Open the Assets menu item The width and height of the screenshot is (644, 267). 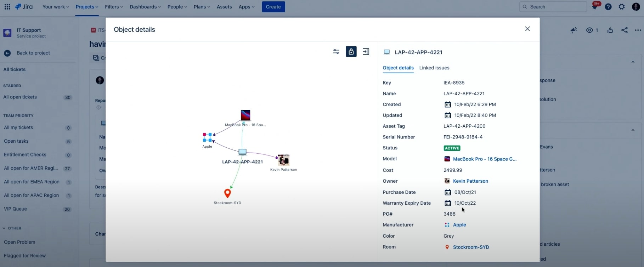(x=224, y=7)
